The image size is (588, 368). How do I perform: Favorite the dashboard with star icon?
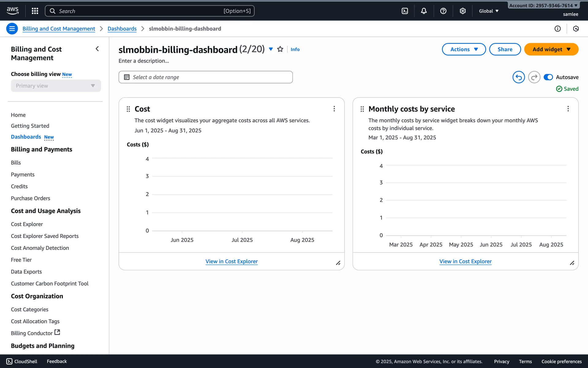coord(280,49)
